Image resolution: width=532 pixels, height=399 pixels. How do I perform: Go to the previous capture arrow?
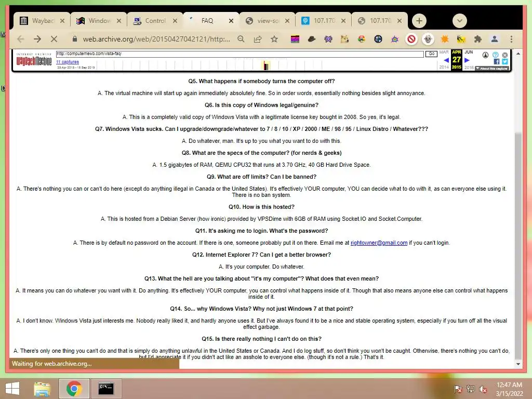[446, 60]
